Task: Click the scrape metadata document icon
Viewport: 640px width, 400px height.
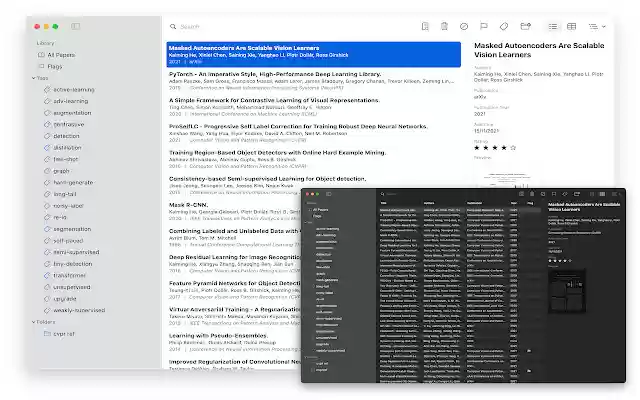Action: tap(425, 27)
